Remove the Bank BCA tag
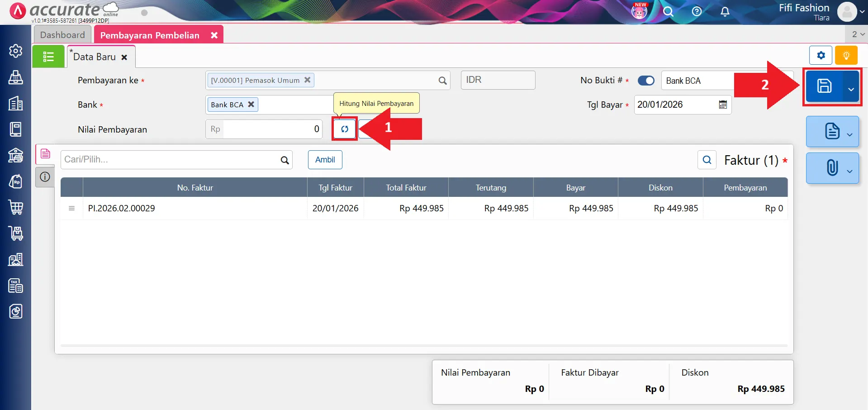This screenshot has height=410, width=868. [x=251, y=105]
